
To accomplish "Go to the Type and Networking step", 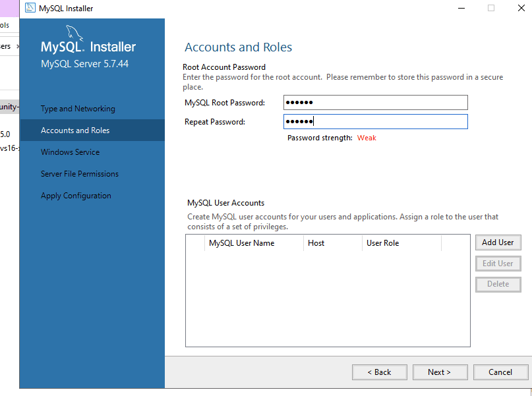I will (78, 109).
